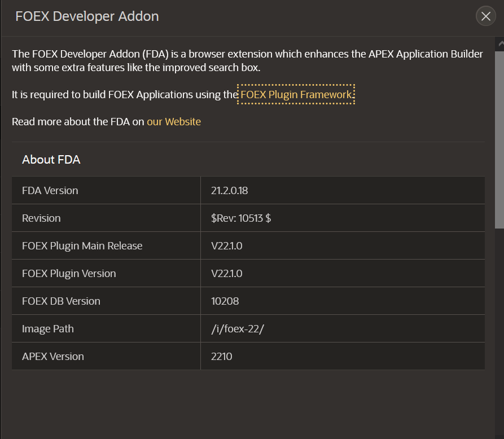This screenshot has width=504, height=439.
Task: Select the FDA Version label cell
Action: (50, 191)
